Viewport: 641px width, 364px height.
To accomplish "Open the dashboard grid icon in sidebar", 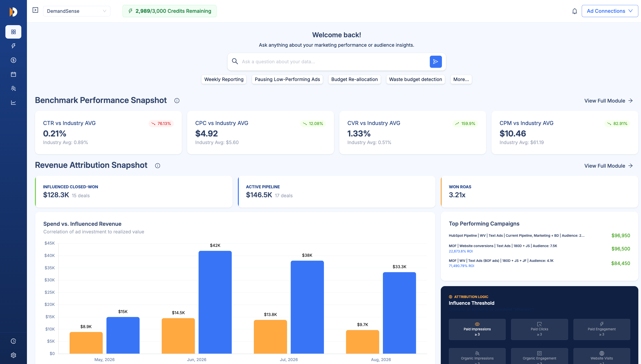I will click(13, 32).
